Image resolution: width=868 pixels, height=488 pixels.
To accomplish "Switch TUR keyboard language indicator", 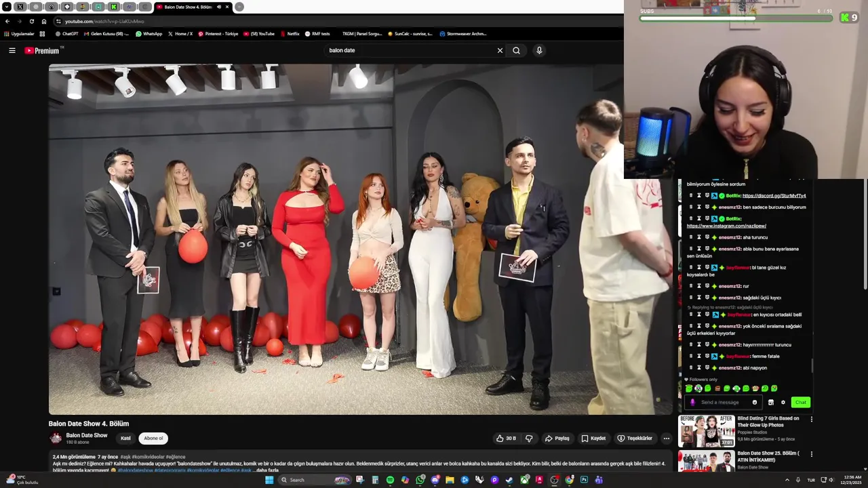I will (811, 480).
